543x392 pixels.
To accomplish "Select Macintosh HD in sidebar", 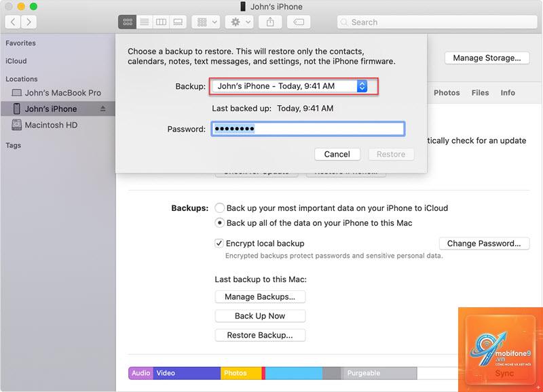I will point(58,125).
